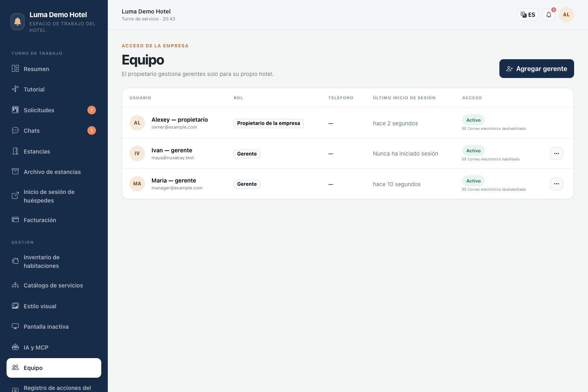Click the Equipo page heading

pyautogui.click(x=143, y=60)
